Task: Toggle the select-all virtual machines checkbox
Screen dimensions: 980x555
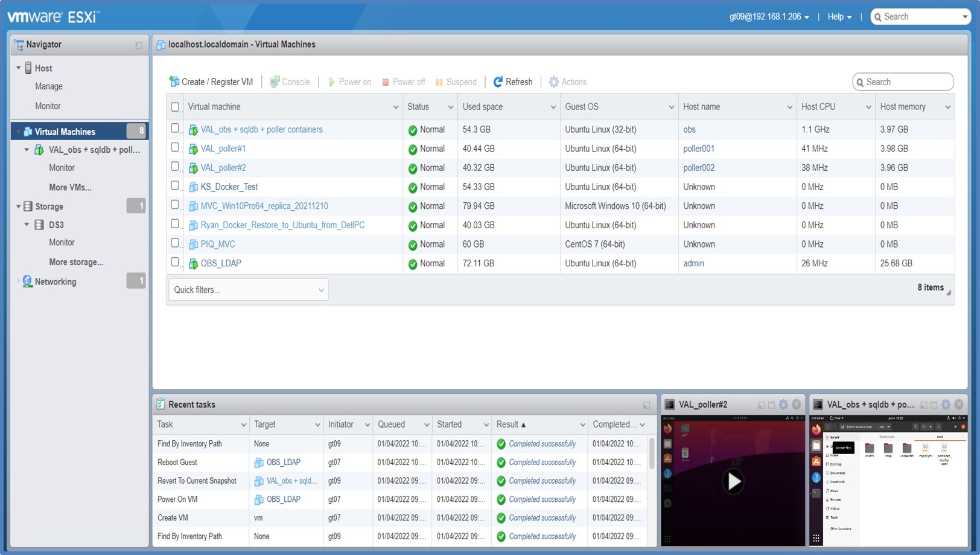Action: coord(175,107)
